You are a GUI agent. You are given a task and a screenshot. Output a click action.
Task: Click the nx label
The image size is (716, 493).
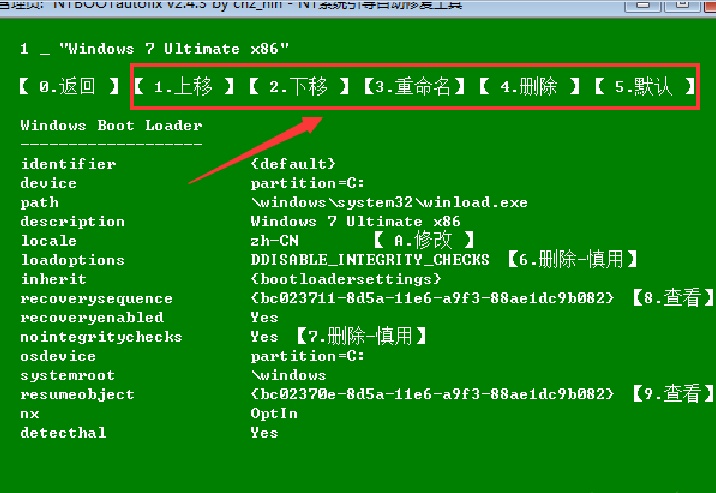[x=30, y=414]
